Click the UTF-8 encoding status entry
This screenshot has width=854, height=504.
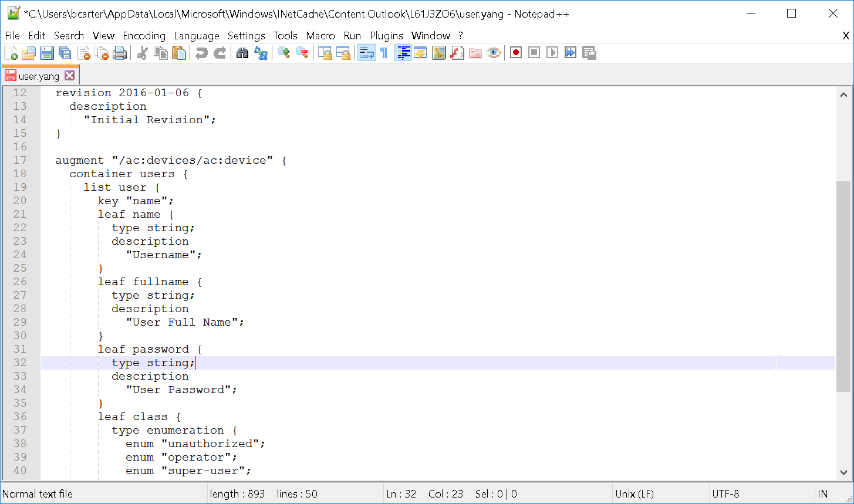click(x=725, y=494)
